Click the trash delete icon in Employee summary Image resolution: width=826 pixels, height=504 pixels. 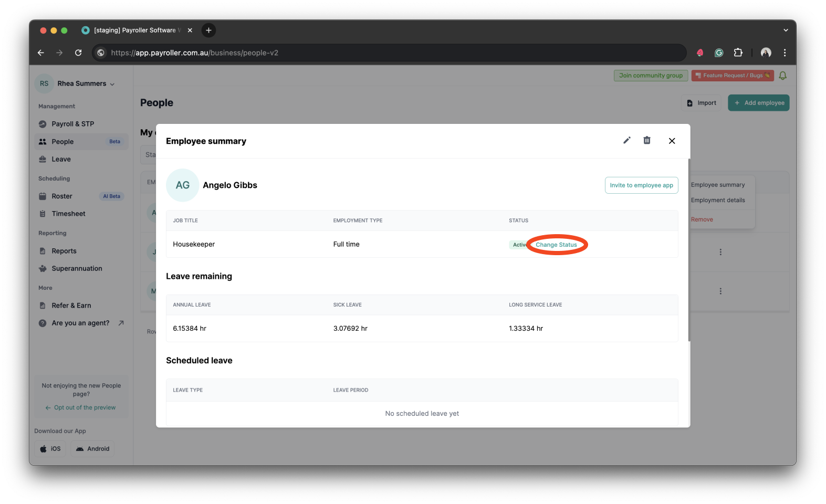pyautogui.click(x=647, y=140)
